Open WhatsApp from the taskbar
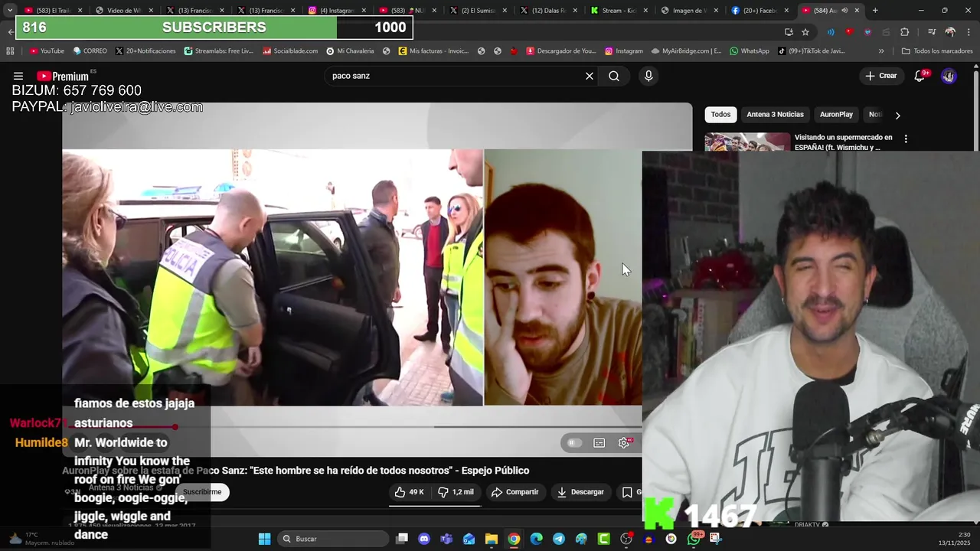The width and height of the screenshot is (980, 551). pyautogui.click(x=694, y=539)
